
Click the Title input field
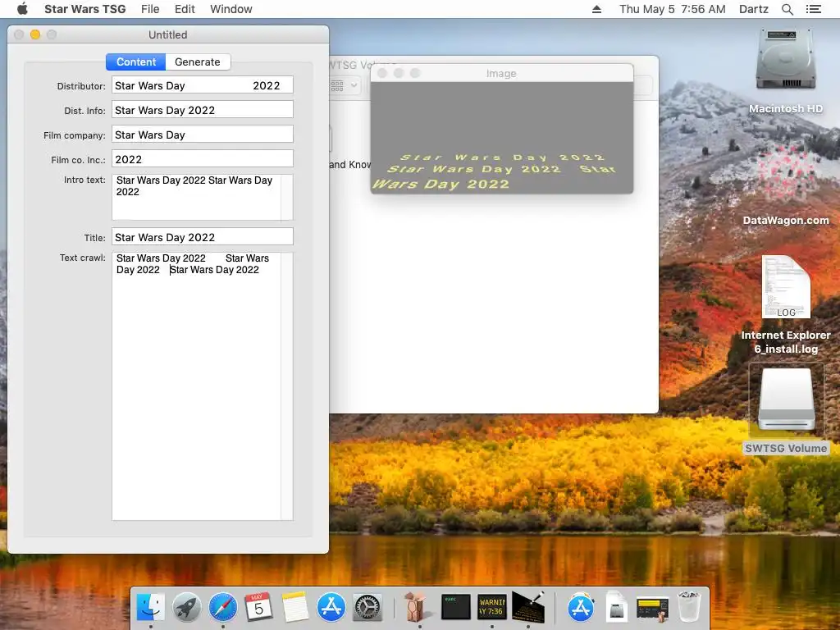click(x=203, y=237)
